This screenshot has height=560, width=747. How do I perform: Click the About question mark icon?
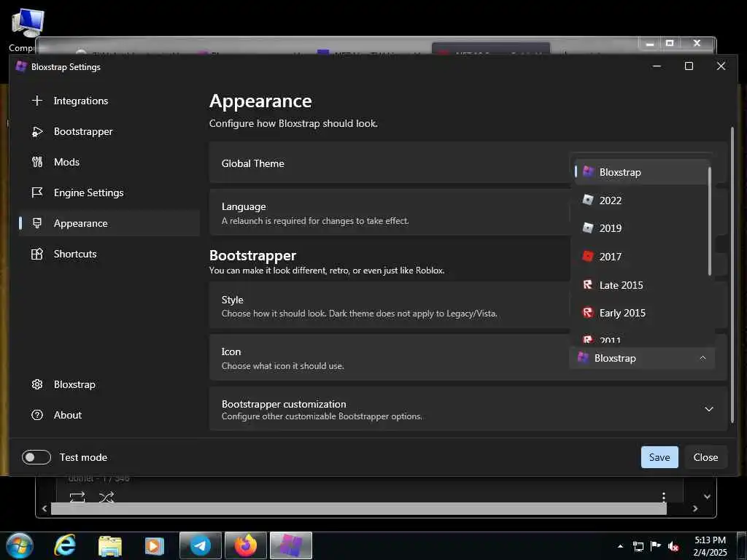click(37, 415)
